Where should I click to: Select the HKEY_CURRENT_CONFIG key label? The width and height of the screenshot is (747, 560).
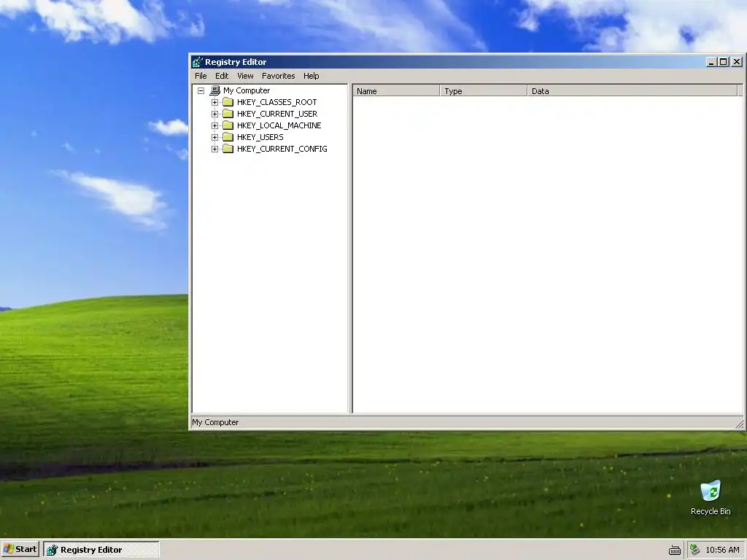282,149
